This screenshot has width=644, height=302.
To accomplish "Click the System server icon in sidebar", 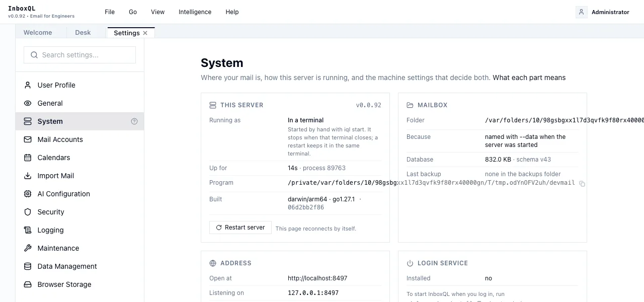I will coord(28,121).
